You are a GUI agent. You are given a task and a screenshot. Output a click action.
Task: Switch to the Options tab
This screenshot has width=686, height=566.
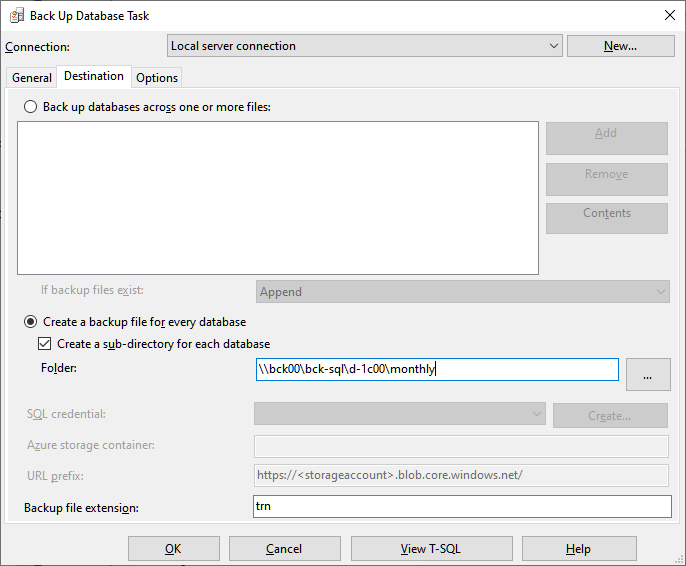157,78
